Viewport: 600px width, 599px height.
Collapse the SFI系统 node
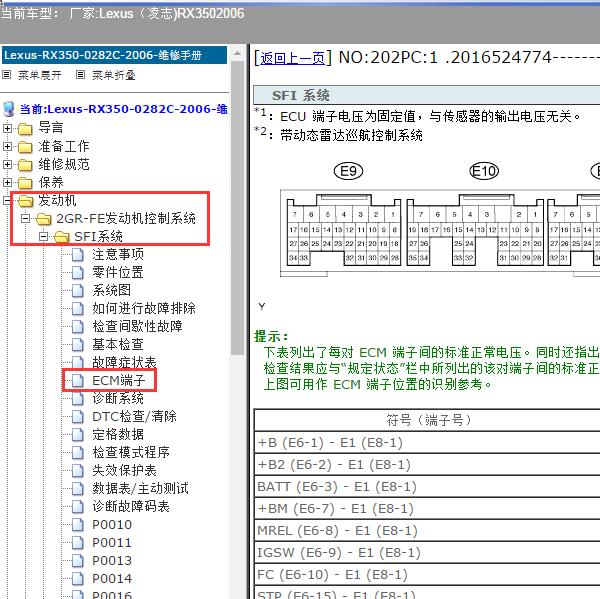[44, 237]
